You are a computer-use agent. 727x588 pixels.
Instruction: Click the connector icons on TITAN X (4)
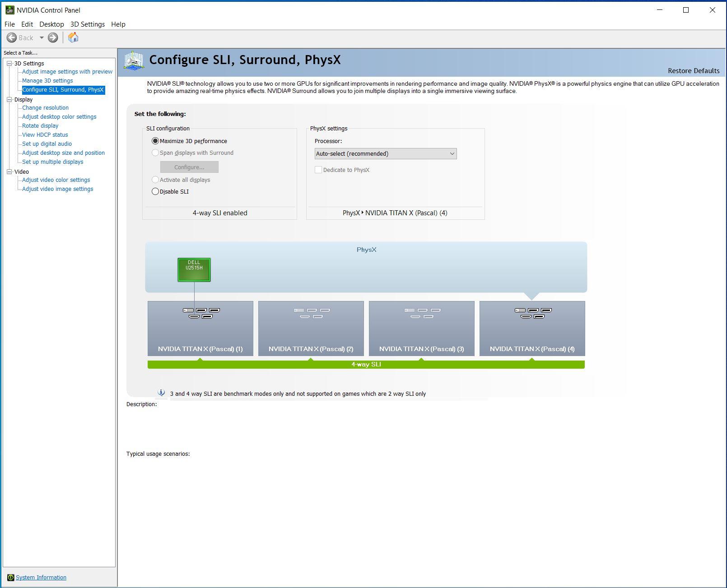(x=533, y=313)
